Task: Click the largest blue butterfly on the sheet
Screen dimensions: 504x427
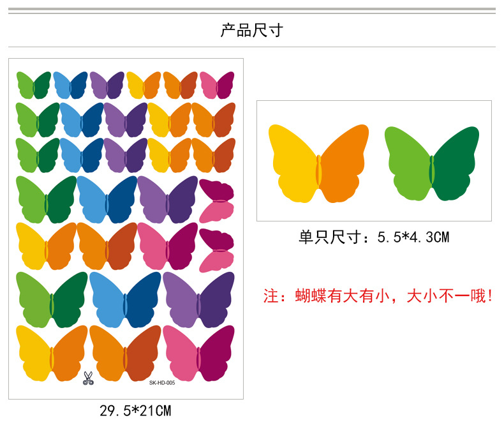Action: tap(125, 300)
